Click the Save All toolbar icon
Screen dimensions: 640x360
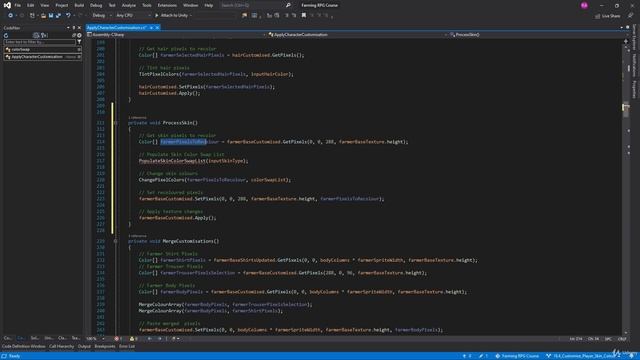[x=58, y=16]
